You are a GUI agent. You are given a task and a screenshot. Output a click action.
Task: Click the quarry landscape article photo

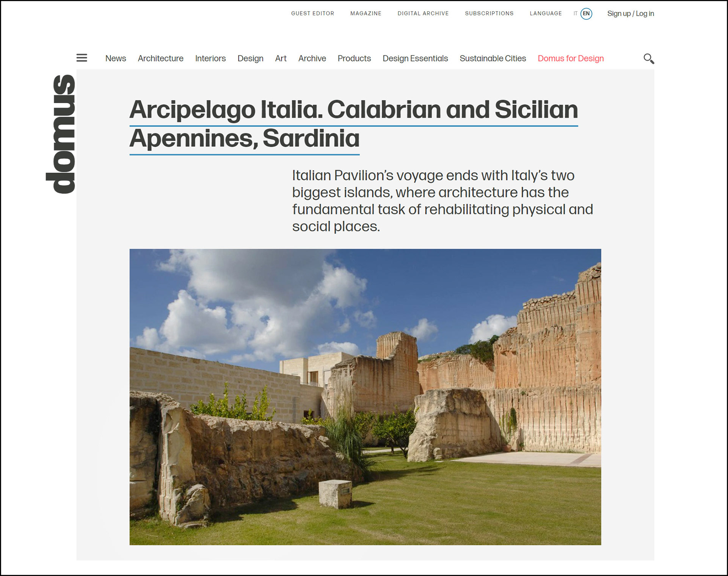(x=365, y=397)
